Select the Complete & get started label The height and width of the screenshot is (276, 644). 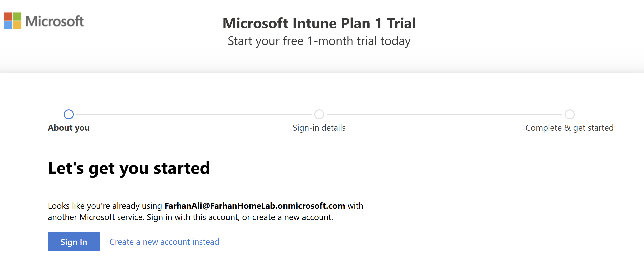pos(569,128)
